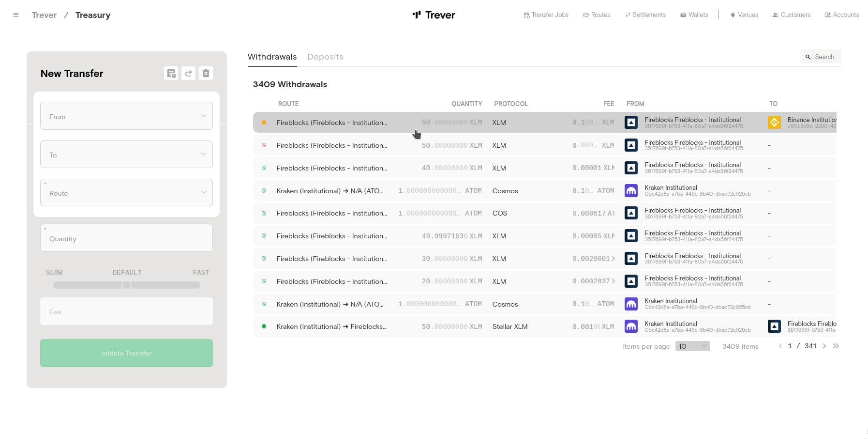Click the Search button
Viewport: 868px width, 434px height.
[820, 57]
